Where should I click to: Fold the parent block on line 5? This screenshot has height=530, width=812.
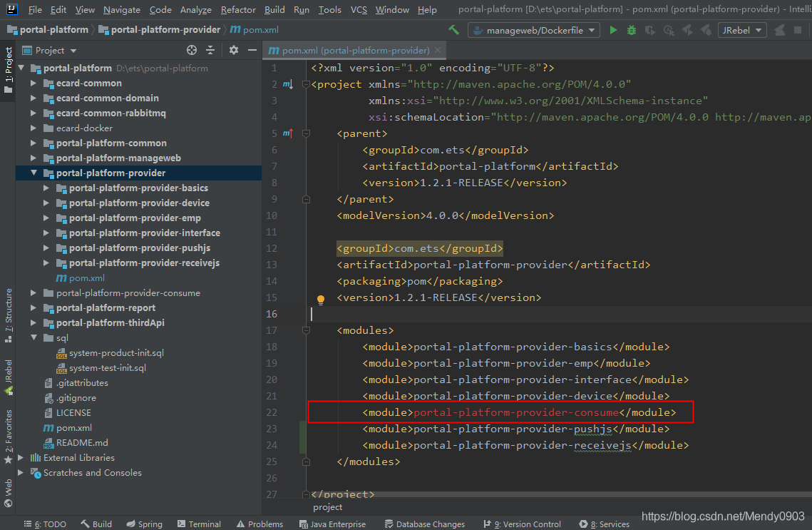point(306,133)
